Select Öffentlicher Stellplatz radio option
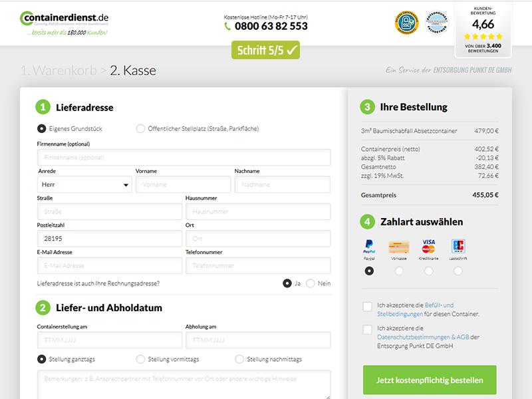Image resolution: width=532 pixels, height=399 pixels. point(140,128)
